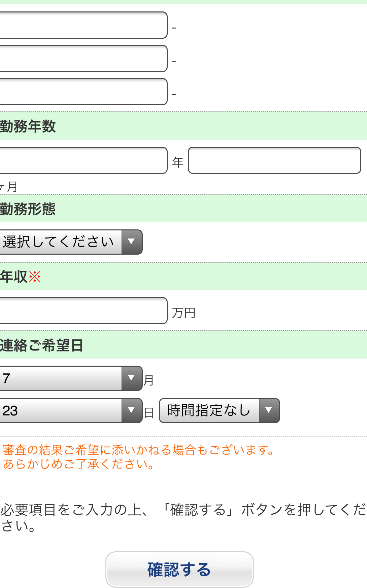Viewport: 367px width, 588px height.
Task: Tap the 連絡ご希望日 section header
Action: (42, 345)
